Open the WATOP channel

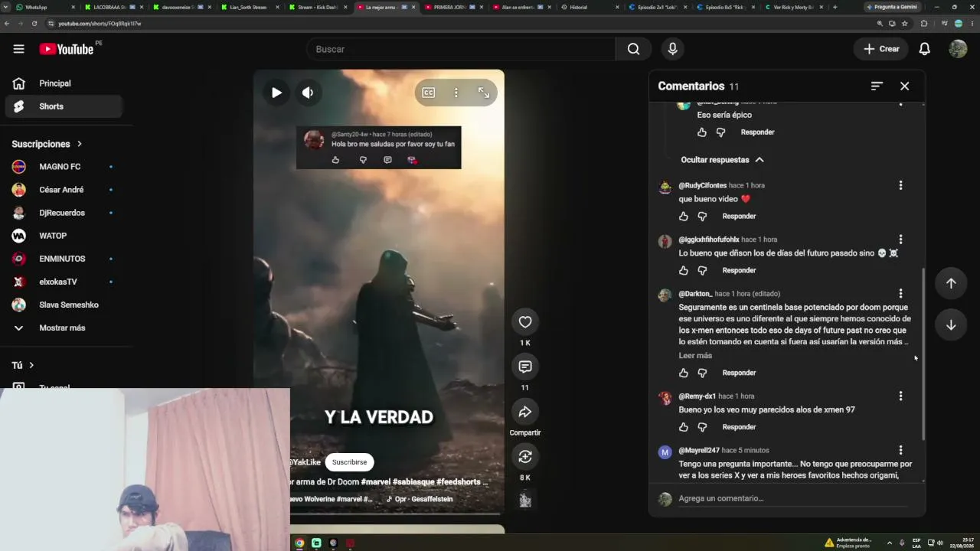point(64,236)
